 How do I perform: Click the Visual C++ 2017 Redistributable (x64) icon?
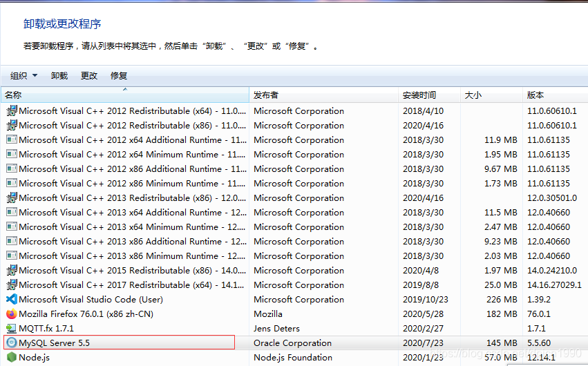click(x=12, y=285)
